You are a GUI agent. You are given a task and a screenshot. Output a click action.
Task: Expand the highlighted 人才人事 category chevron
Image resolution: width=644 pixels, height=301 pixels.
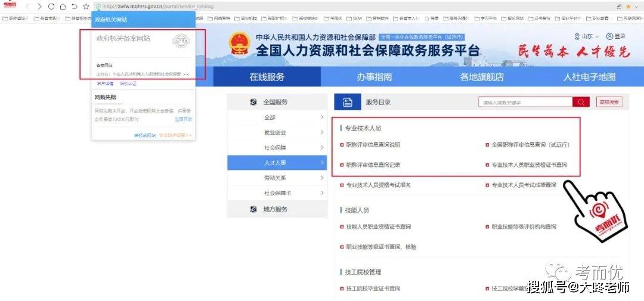point(322,163)
